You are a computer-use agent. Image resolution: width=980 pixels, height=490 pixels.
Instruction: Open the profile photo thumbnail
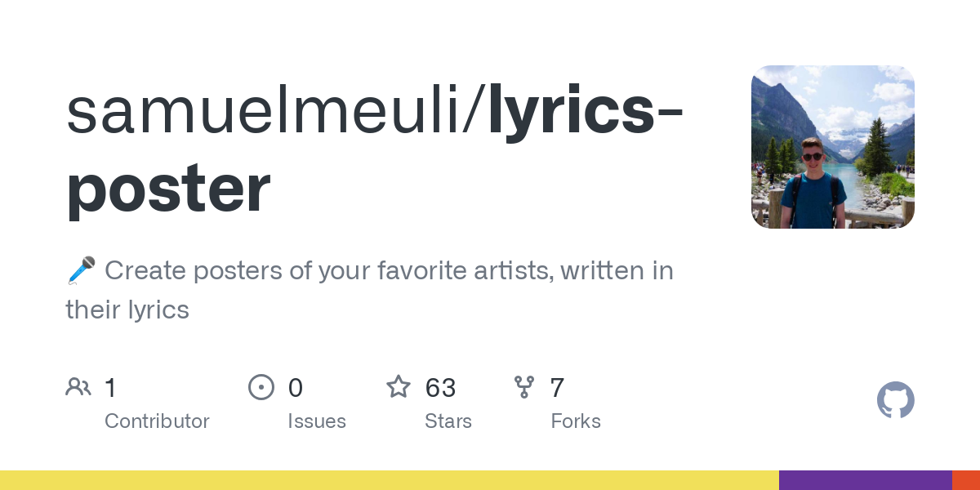[x=832, y=147]
